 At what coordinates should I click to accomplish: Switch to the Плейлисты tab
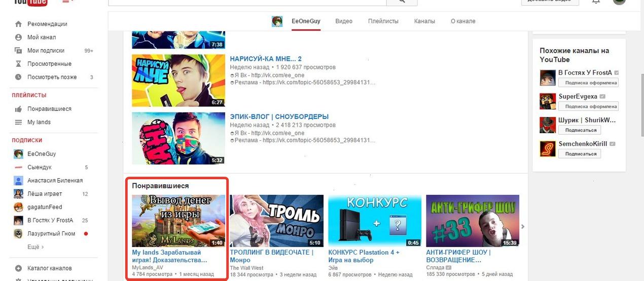pos(383,21)
